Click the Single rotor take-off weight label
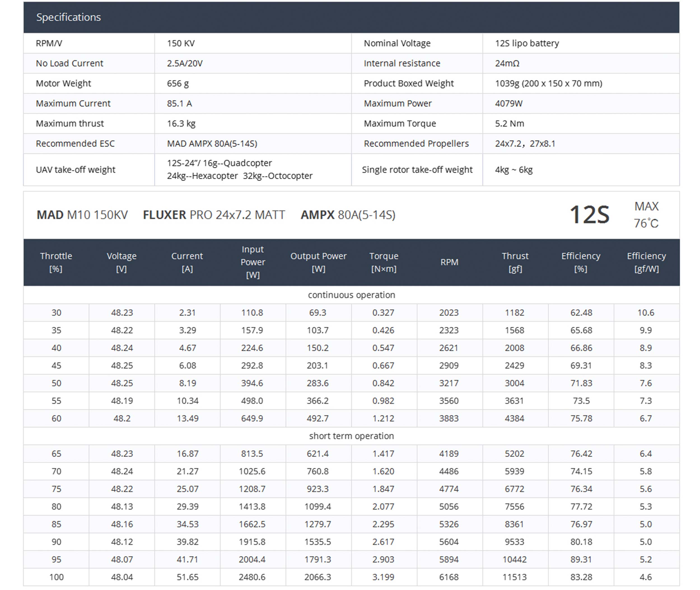The image size is (700, 590). [417, 170]
